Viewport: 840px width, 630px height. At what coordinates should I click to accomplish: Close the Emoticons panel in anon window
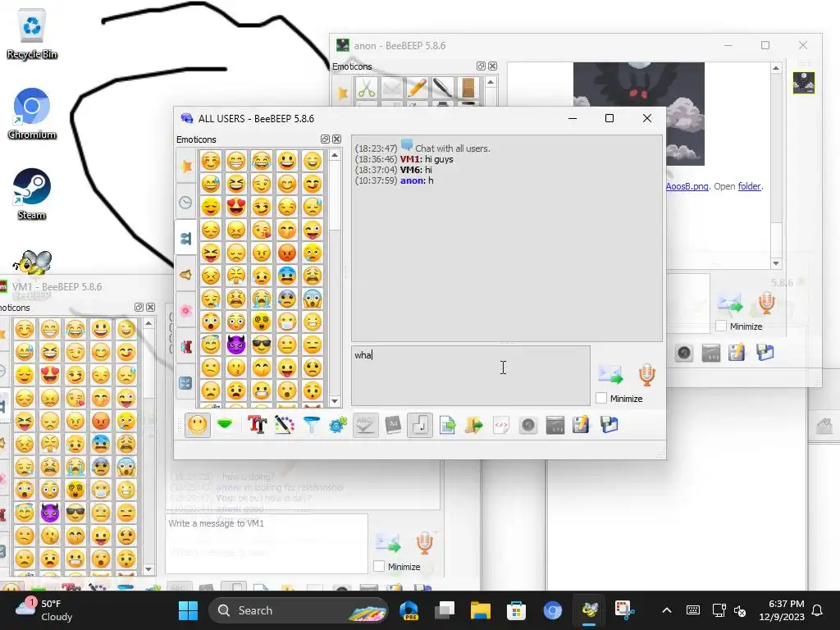coord(492,66)
